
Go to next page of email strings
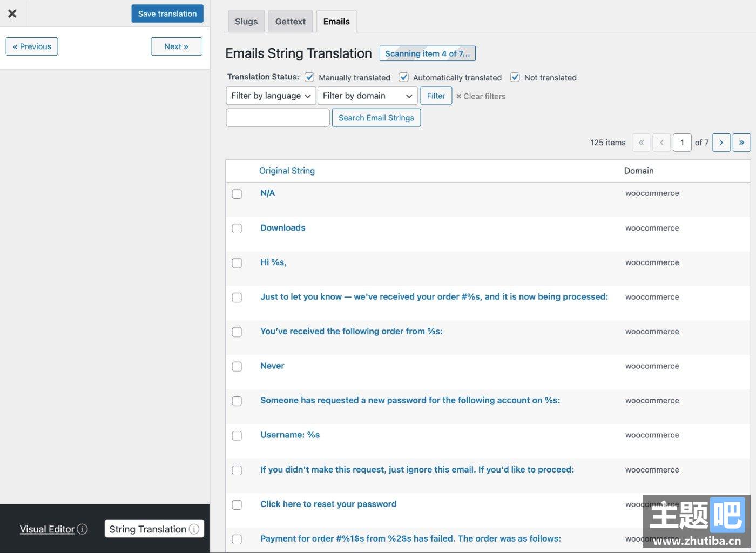point(721,143)
